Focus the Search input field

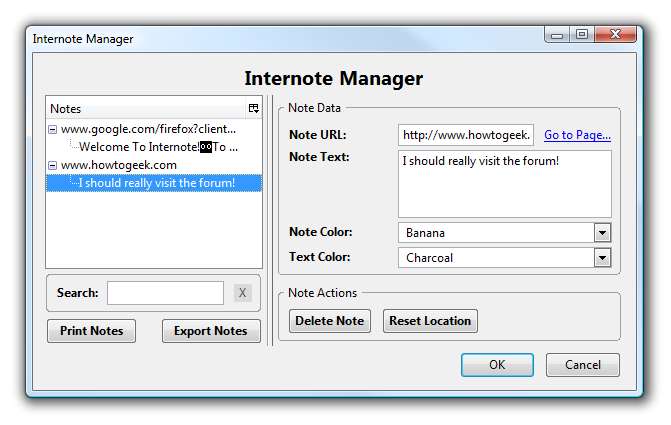coord(165,293)
